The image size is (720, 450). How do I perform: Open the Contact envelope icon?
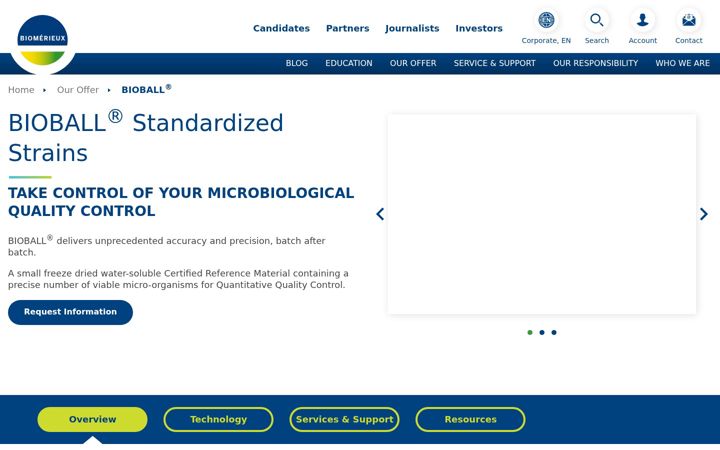[x=688, y=20]
